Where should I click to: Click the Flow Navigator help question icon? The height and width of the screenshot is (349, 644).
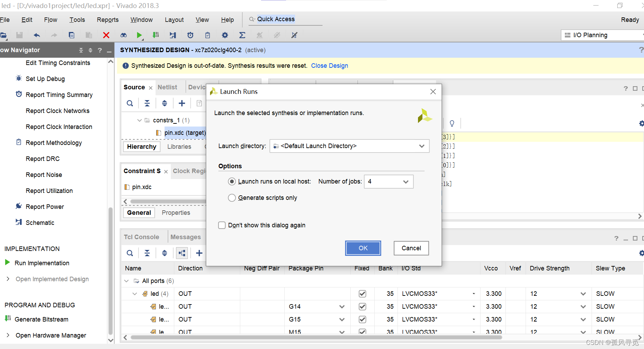pos(100,50)
